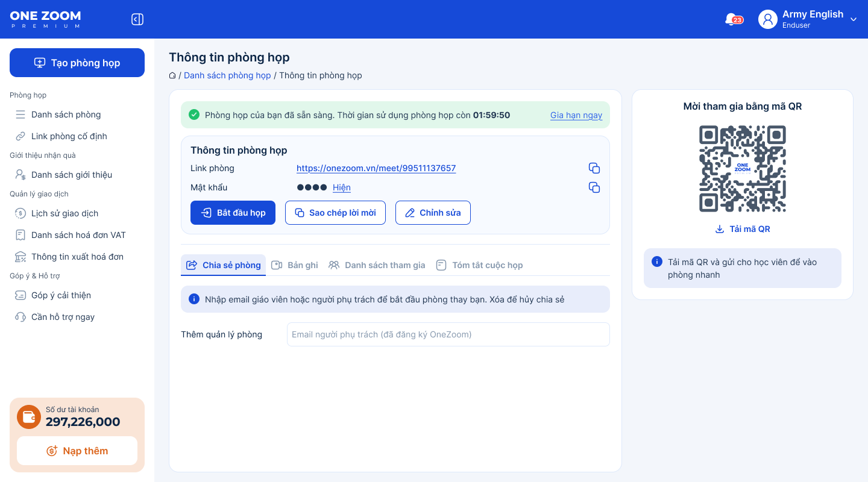This screenshot has width=868, height=482.
Task: Open Thông tin xuất hoá đơn menu
Action: tap(77, 257)
